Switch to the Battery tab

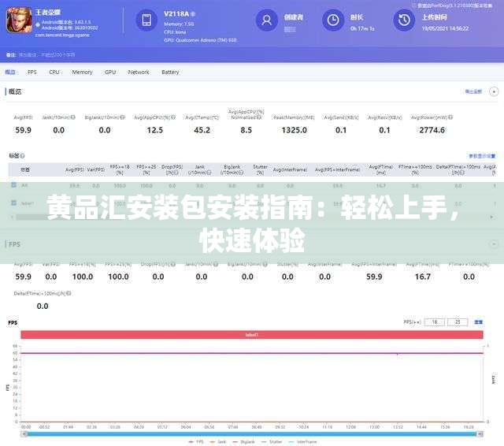(x=170, y=72)
